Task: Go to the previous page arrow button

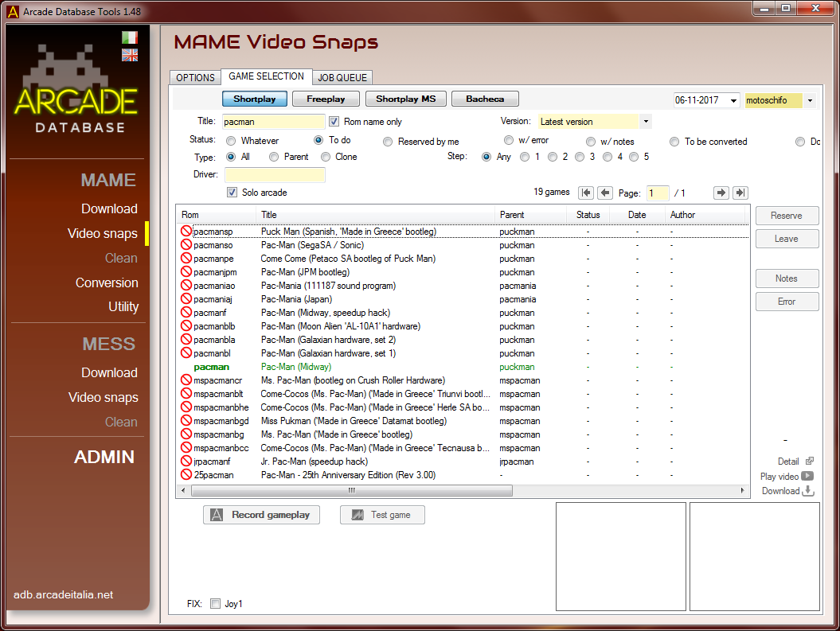Action: 605,193
